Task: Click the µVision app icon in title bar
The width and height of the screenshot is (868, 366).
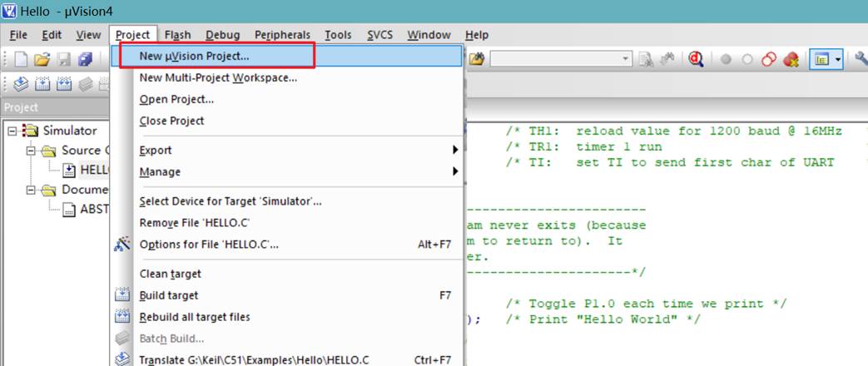Action: 9,11
